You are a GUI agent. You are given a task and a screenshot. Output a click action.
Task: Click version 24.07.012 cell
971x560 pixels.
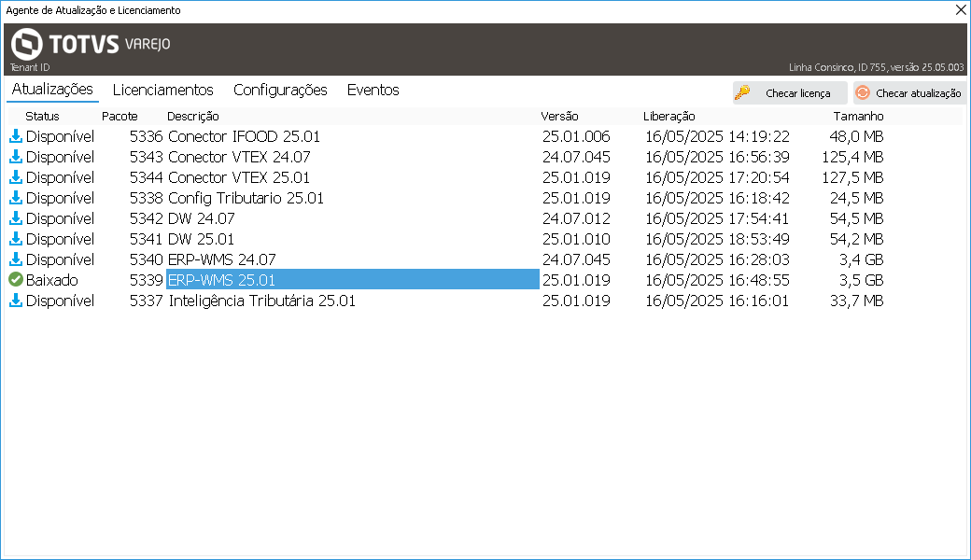tap(577, 217)
